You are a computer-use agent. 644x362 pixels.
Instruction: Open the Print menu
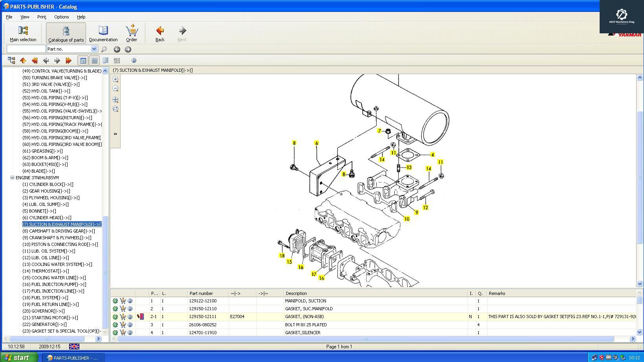42,17
